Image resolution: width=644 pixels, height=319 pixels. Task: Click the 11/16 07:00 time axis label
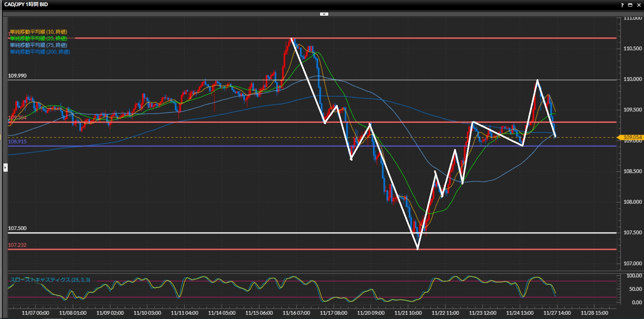tap(296, 313)
